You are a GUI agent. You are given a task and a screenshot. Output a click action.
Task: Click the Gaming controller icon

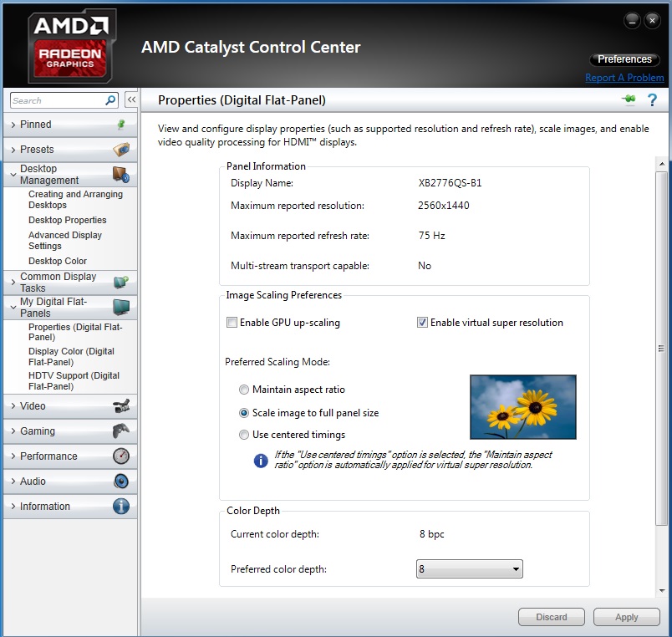point(121,431)
